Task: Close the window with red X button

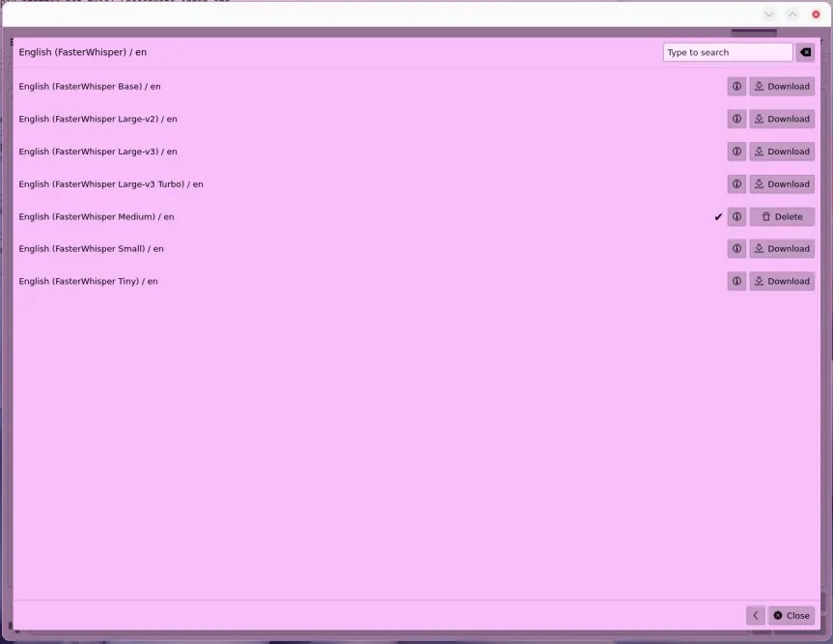Action: point(816,14)
